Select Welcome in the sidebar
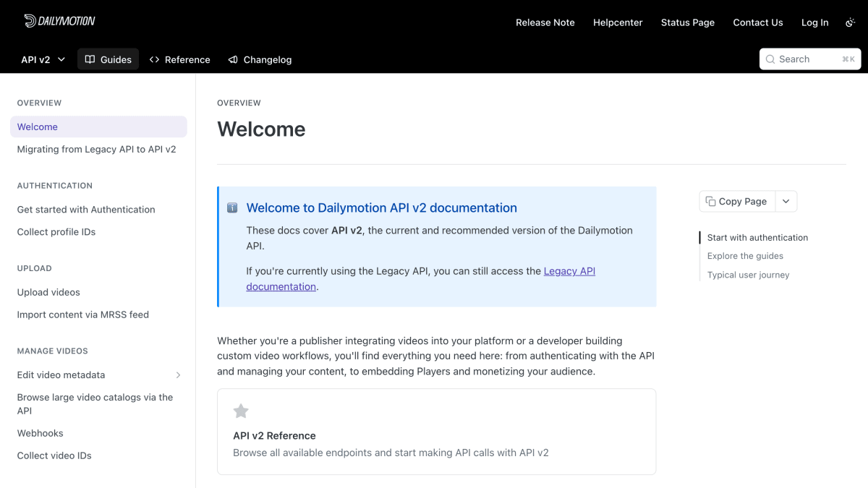The height and width of the screenshot is (488, 868). (x=98, y=127)
